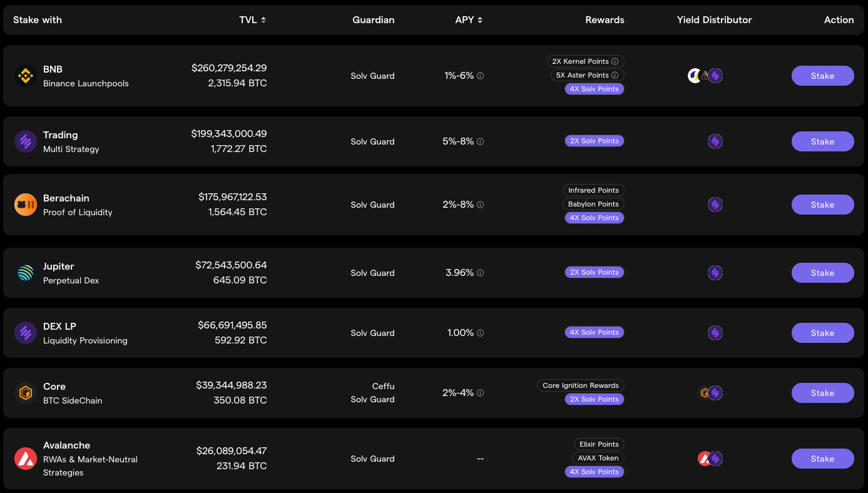This screenshot has width=868, height=493.
Task: Stake on Avalanche RWAs strategies
Action: pos(822,459)
